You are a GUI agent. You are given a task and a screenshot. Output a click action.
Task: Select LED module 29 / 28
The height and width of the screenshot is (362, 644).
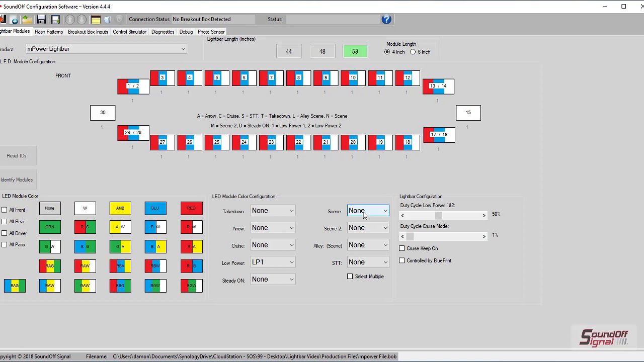[x=133, y=133]
